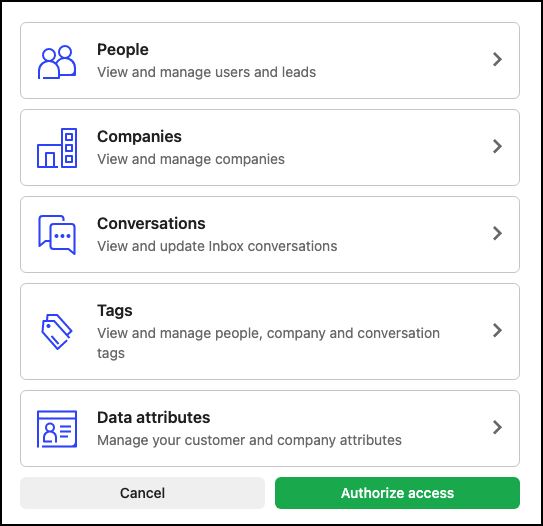The image size is (543, 526).
Task: Open the People heading text
Action: click(x=123, y=50)
